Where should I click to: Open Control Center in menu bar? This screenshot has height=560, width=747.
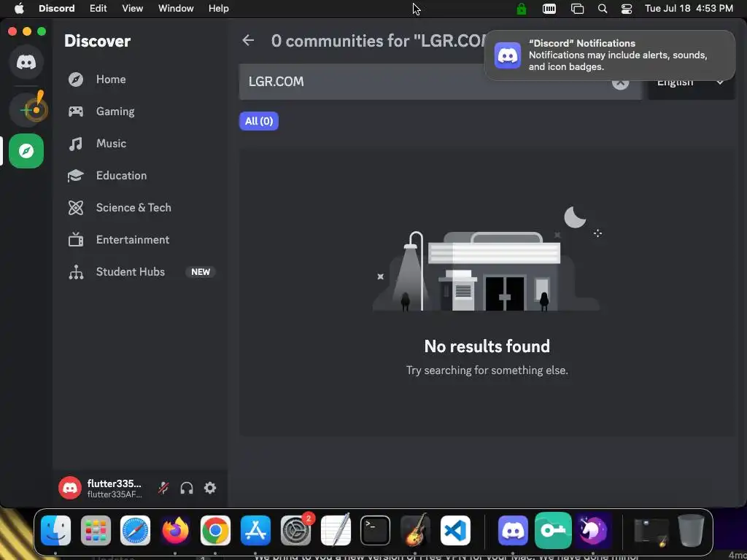627,9
